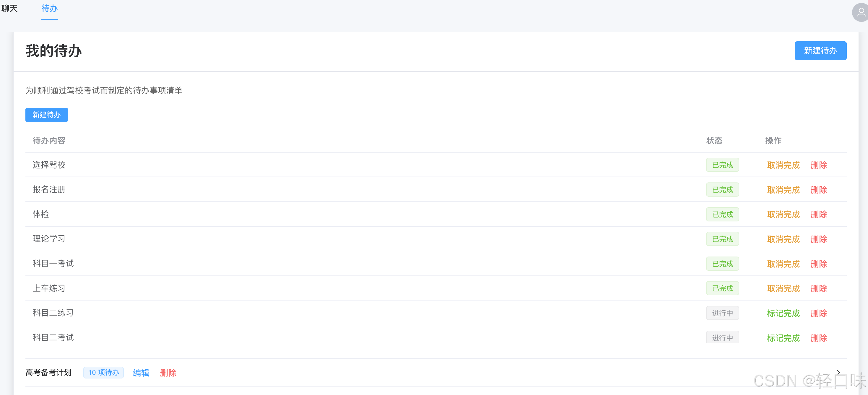This screenshot has height=395, width=868.
Task: Cancel completion for 上车练习
Action: click(x=783, y=289)
